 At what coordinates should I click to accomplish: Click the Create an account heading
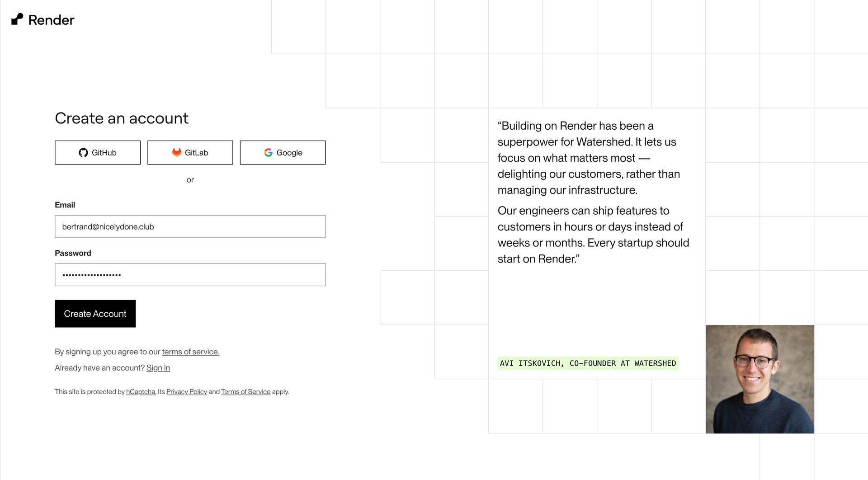pyautogui.click(x=121, y=118)
